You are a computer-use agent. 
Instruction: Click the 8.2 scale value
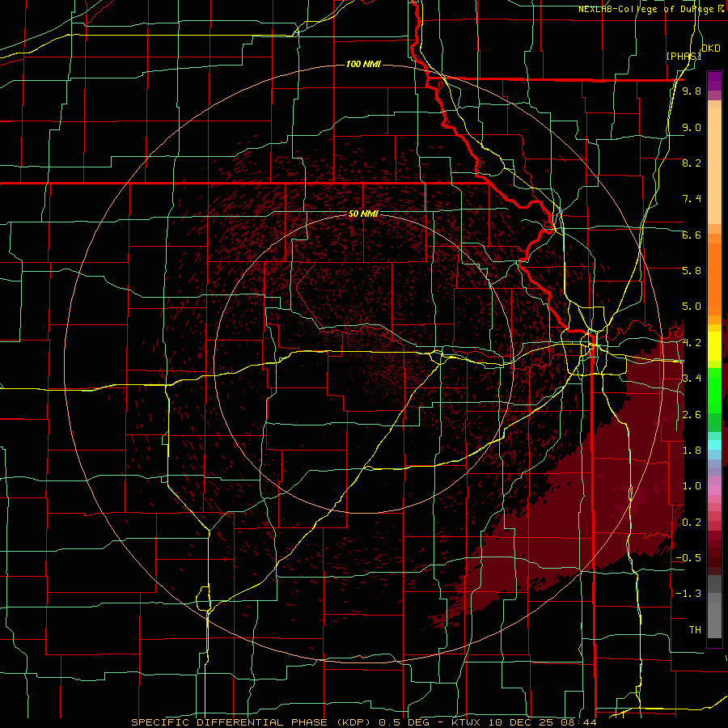point(692,163)
